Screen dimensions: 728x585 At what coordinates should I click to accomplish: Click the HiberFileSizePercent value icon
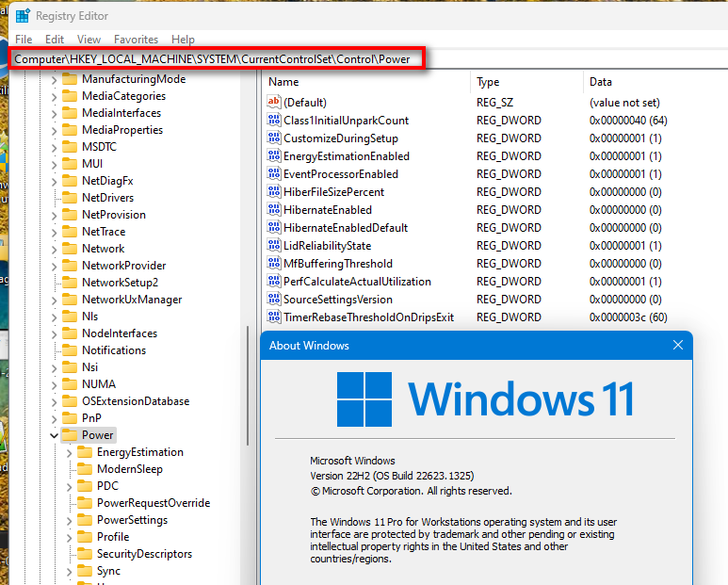[x=274, y=192]
